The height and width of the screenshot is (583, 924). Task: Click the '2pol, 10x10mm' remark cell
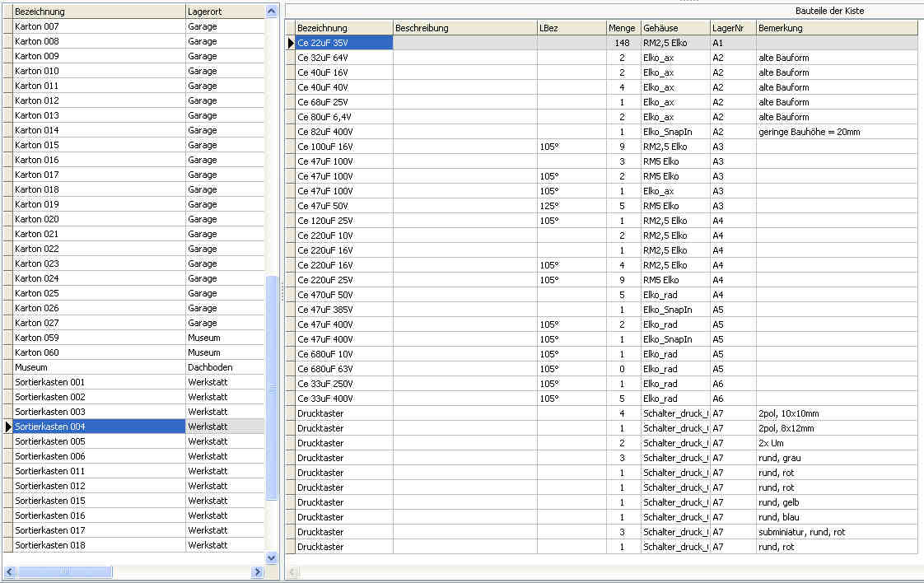tap(837, 413)
